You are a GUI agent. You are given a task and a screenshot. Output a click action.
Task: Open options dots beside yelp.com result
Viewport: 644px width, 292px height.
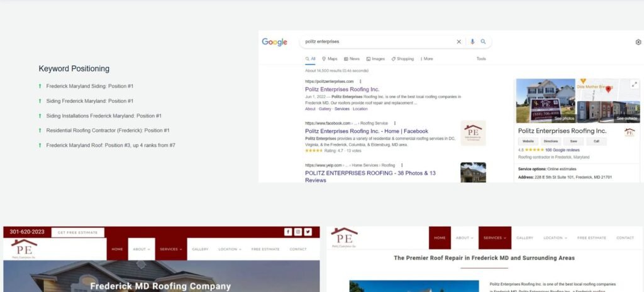402,165
